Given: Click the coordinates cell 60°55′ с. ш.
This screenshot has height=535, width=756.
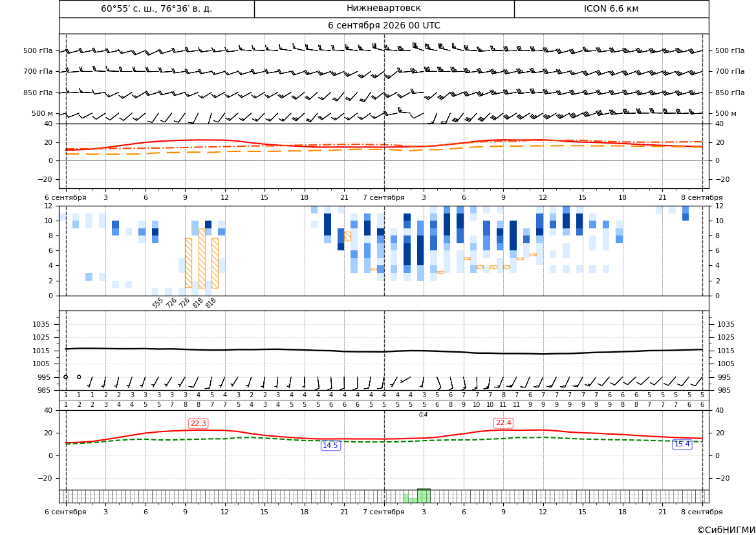Looking at the screenshot, I should pos(157,8).
